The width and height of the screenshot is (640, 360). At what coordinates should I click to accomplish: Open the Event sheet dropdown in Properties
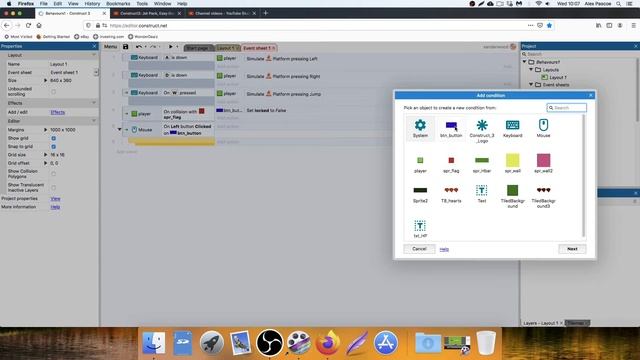96,72
